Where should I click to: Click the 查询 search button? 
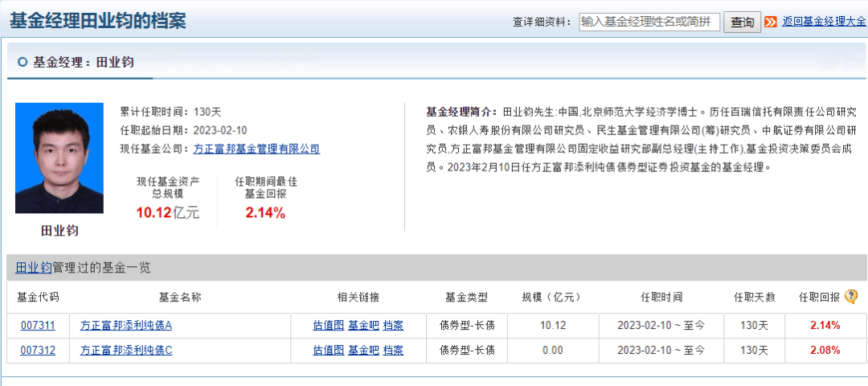pyautogui.click(x=743, y=23)
